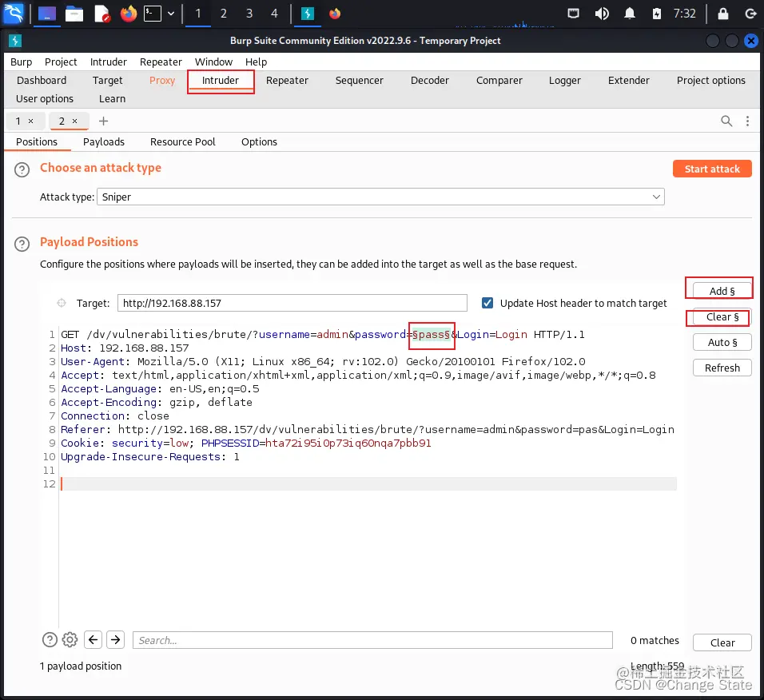Open the Kali Linux applications menu
Viewport: 764px width, 700px height.
[13, 13]
